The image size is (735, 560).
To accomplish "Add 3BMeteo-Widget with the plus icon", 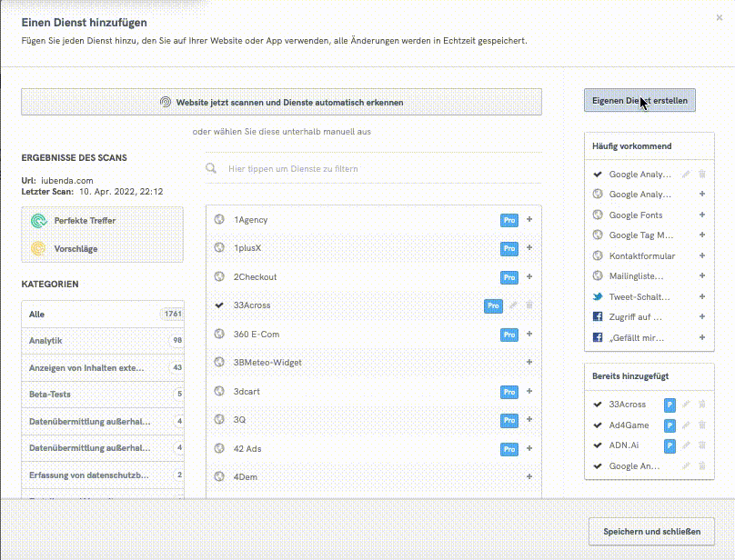I will pyautogui.click(x=529, y=363).
